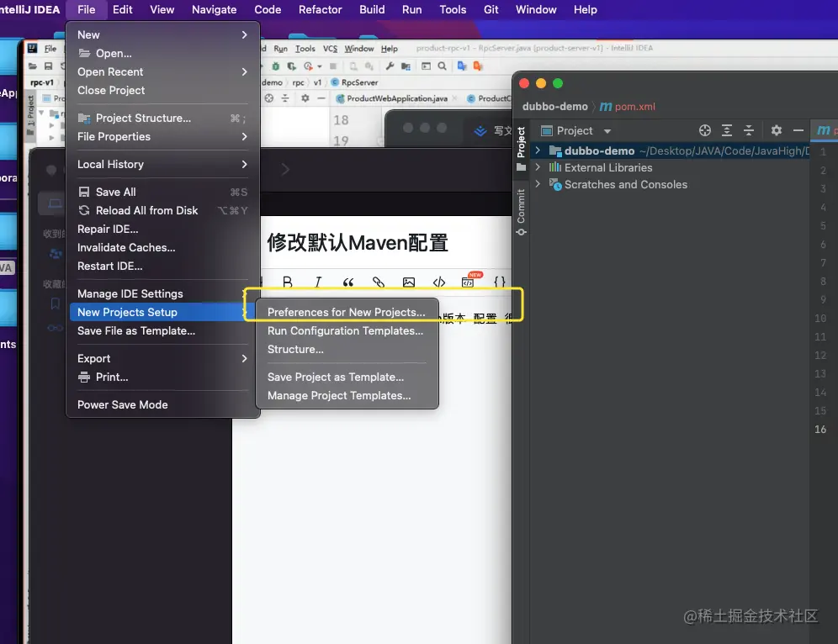Select Invalidate Caches... menu item
This screenshot has width=838, height=644.
click(x=162, y=248)
